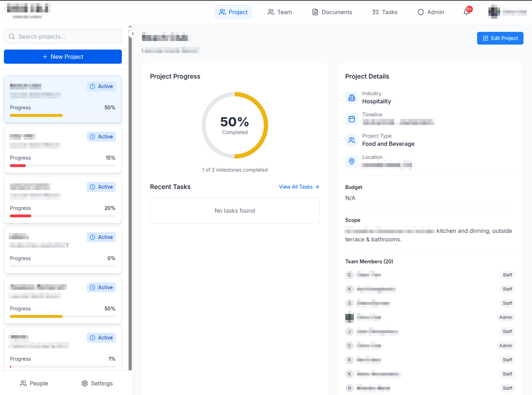Image resolution: width=532 pixels, height=395 pixels.
Task: Open Settings via the gear icon
Action: point(85,383)
